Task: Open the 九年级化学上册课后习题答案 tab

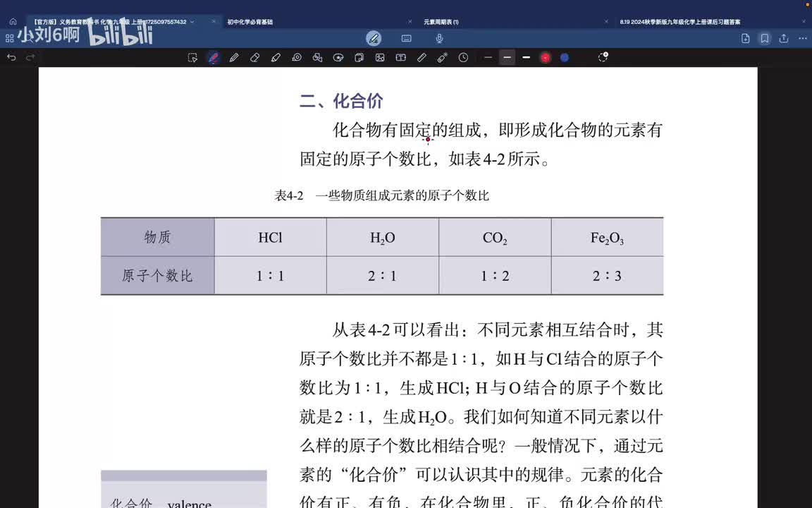Action: coord(680,22)
